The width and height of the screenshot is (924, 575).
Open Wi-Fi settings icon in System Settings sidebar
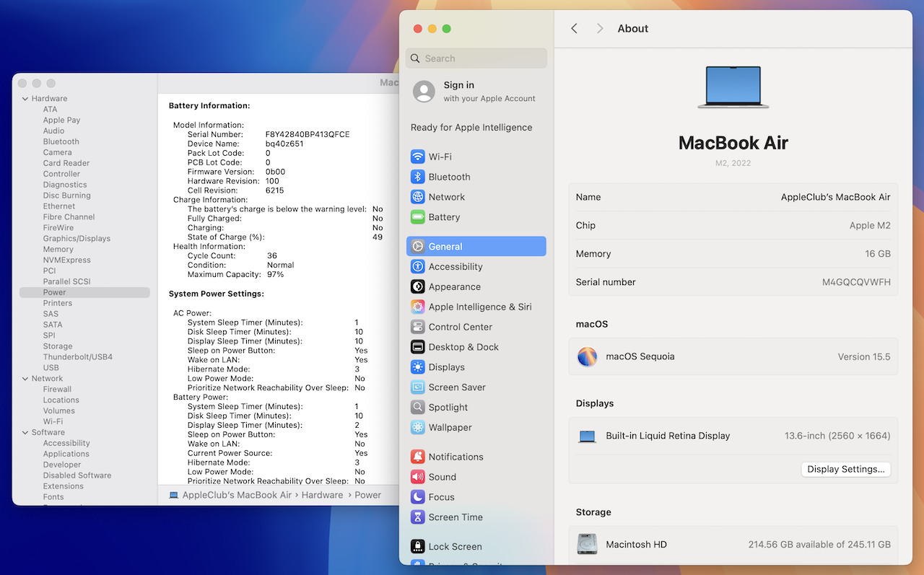coord(417,157)
